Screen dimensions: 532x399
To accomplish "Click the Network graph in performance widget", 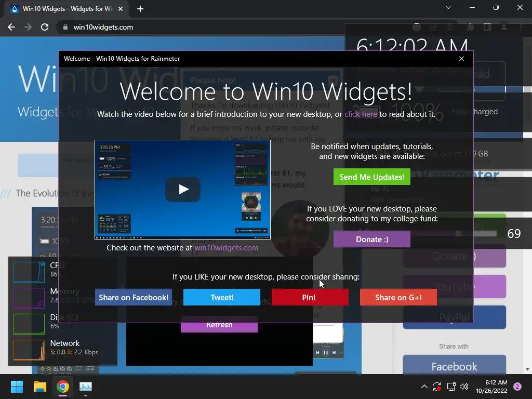I will coord(29,350).
